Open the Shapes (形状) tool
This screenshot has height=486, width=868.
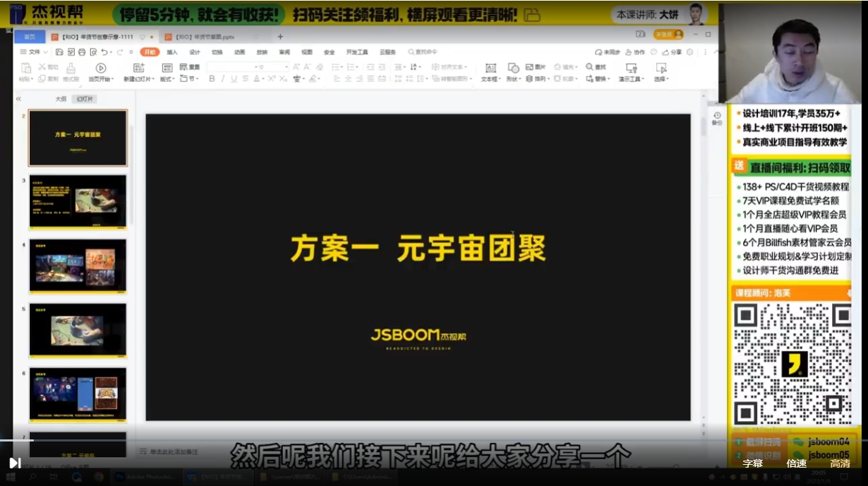click(513, 69)
